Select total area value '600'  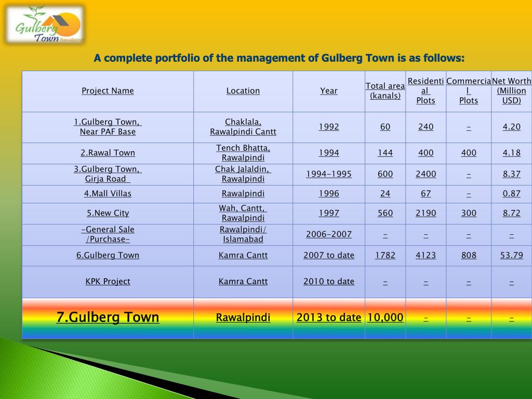click(385, 174)
